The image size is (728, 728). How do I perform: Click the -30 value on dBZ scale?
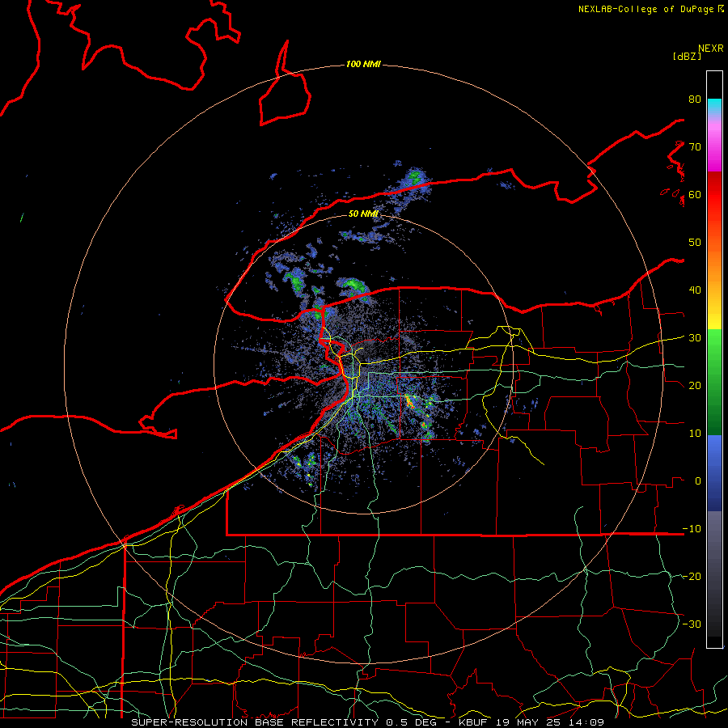point(692,624)
